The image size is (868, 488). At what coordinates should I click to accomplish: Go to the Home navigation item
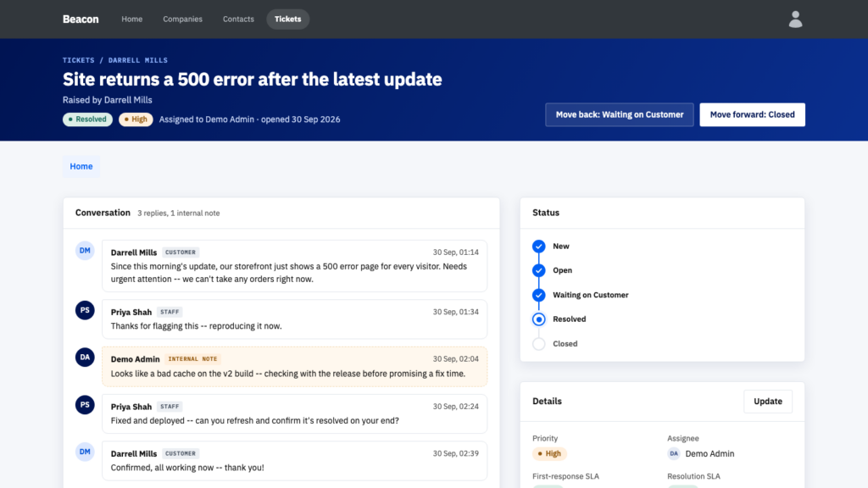pos(131,19)
